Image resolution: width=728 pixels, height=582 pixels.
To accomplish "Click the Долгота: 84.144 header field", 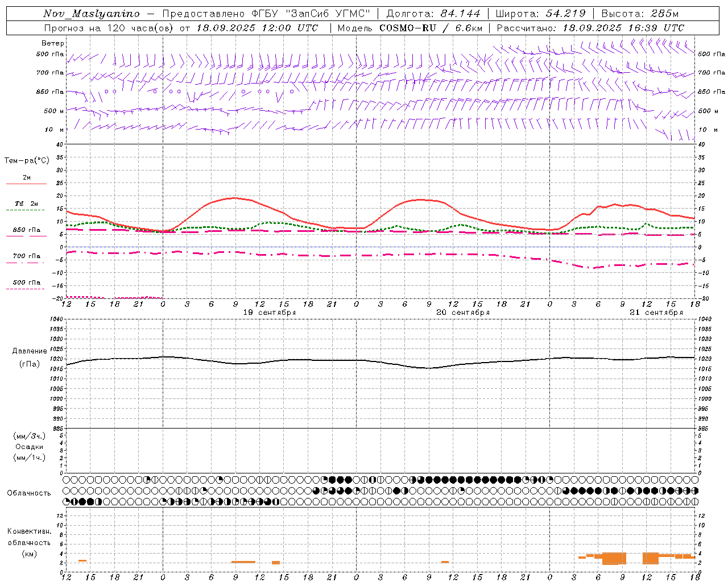I will (x=433, y=14).
